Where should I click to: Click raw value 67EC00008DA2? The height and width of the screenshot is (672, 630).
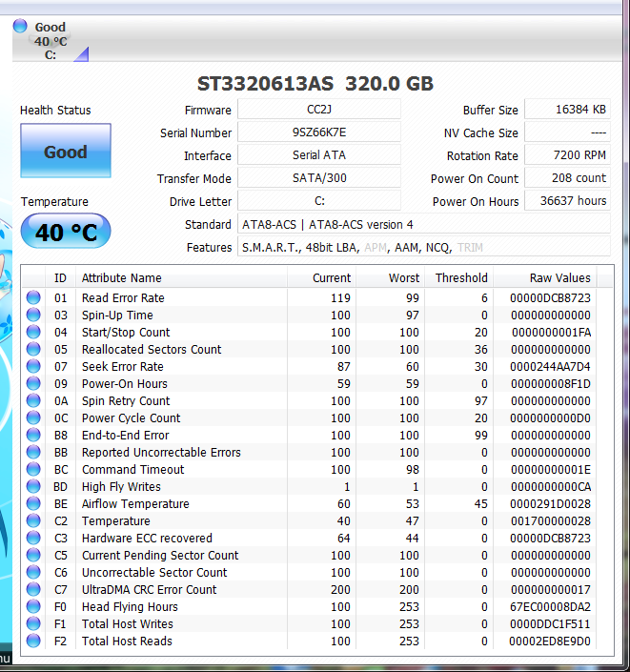click(550, 606)
